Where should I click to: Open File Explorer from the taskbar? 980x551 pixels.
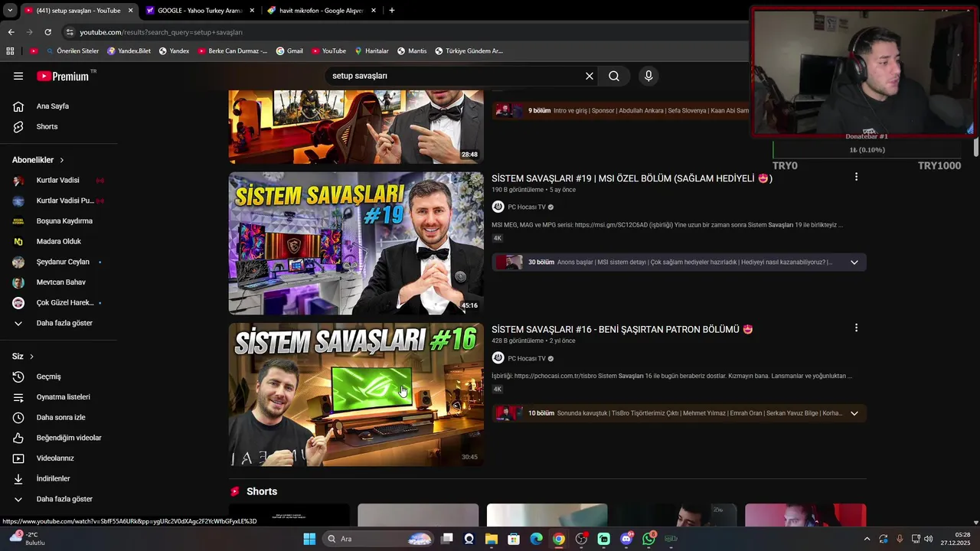(492, 539)
